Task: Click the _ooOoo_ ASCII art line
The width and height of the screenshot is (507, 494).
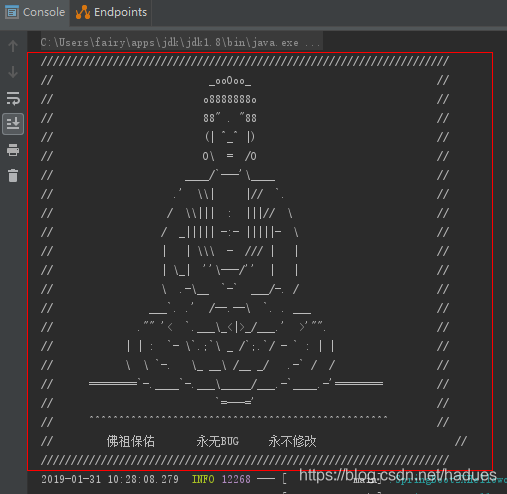Action: (230, 81)
